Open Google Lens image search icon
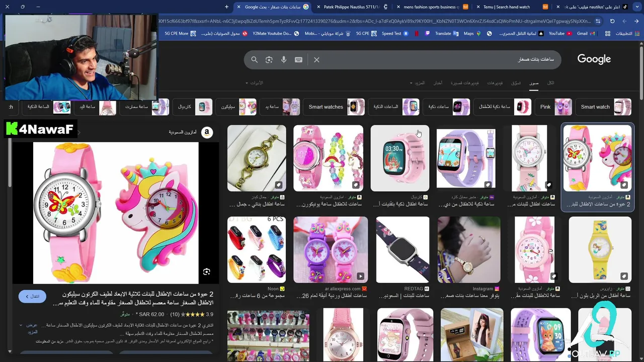The image size is (644, 362). tap(269, 60)
